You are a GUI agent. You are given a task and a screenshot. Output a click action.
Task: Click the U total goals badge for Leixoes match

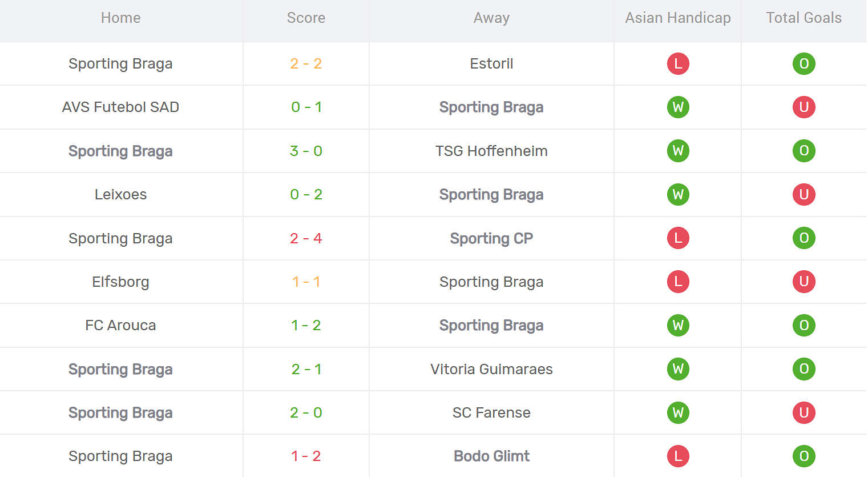click(x=804, y=194)
